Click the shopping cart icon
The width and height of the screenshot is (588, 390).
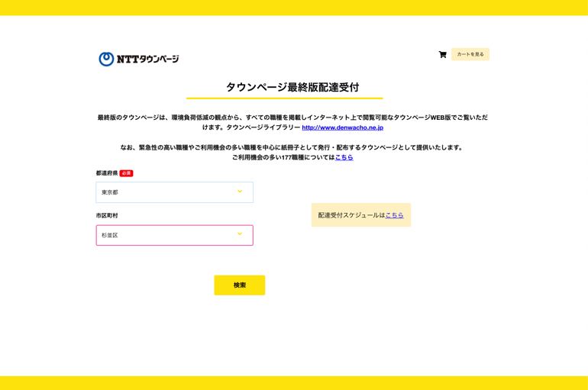pyautogui.click(x=442, y=54)
